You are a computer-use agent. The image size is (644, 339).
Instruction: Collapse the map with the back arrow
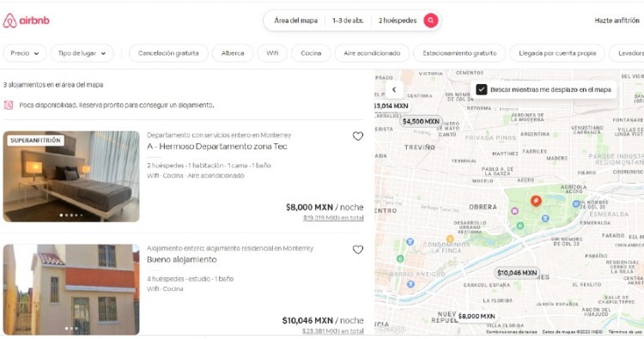pyautogui.click(x=394, y=89)
